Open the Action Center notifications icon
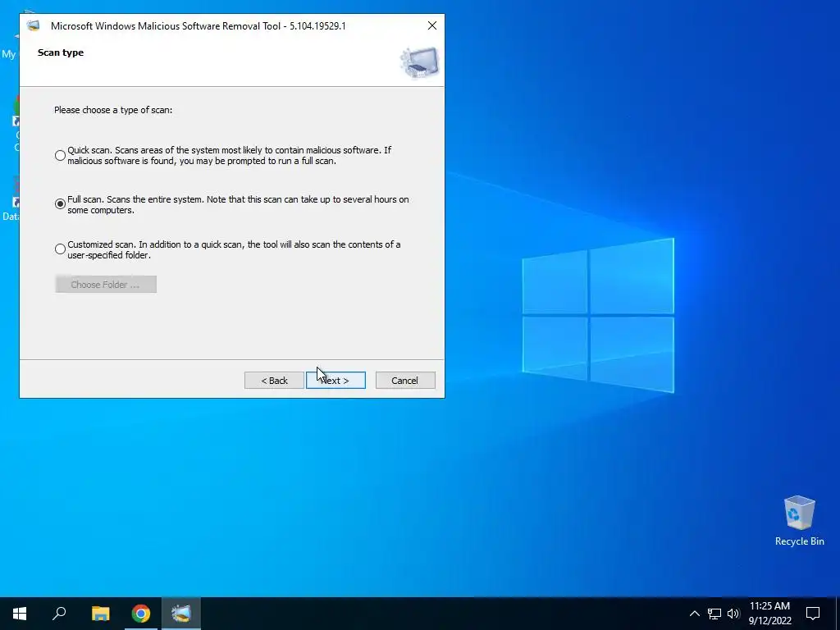This screenshot has width=840, height=630. tap(813, 614)
